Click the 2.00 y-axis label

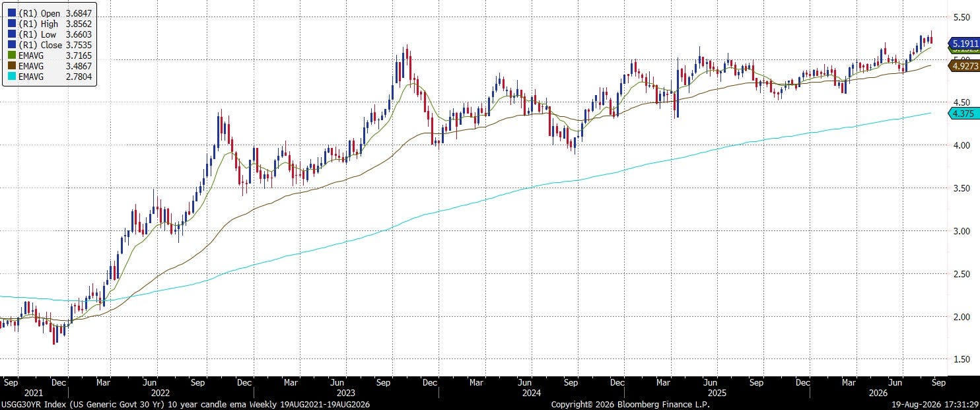(962, 317)
